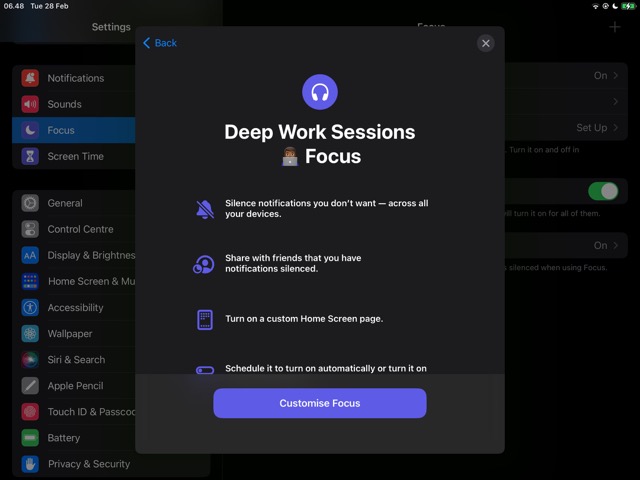Tap the headphones Focus icon

click(x=320, y=93)
